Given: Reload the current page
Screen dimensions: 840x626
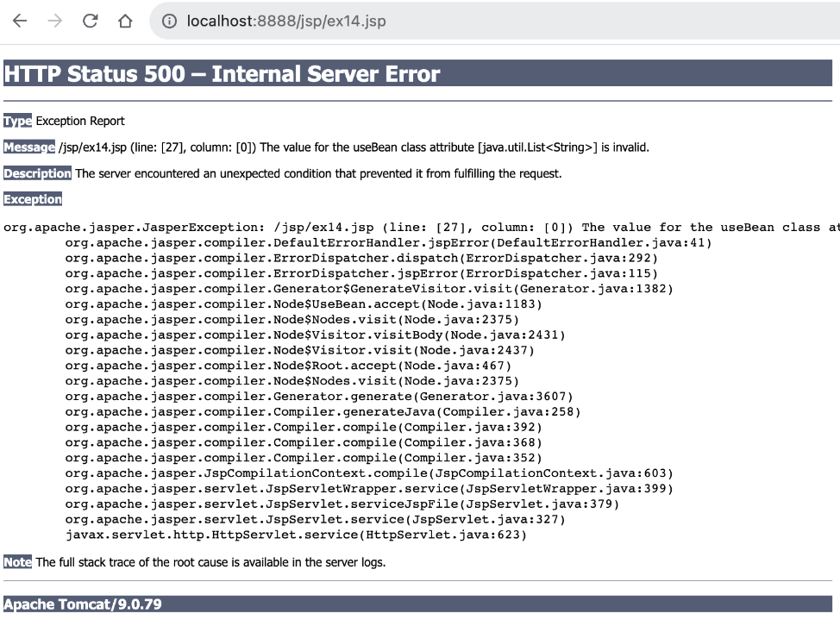Looking at the screenshot, I should pos(90,21).
